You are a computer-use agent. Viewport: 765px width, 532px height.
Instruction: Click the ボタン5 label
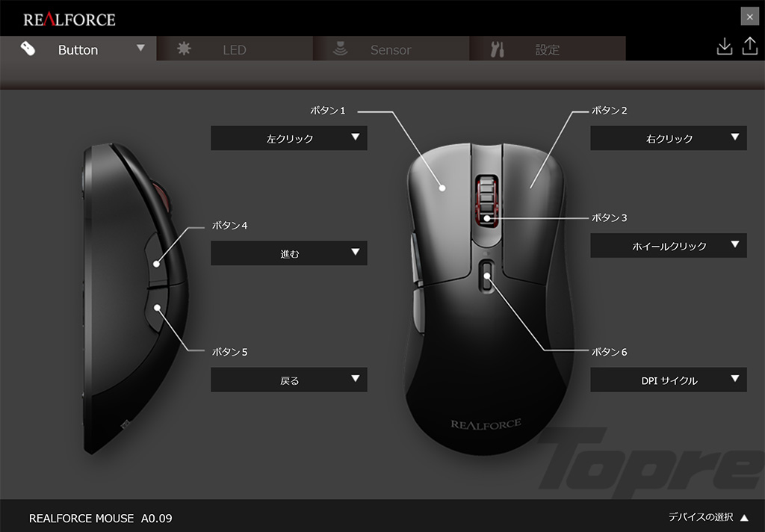click(230, 352)
